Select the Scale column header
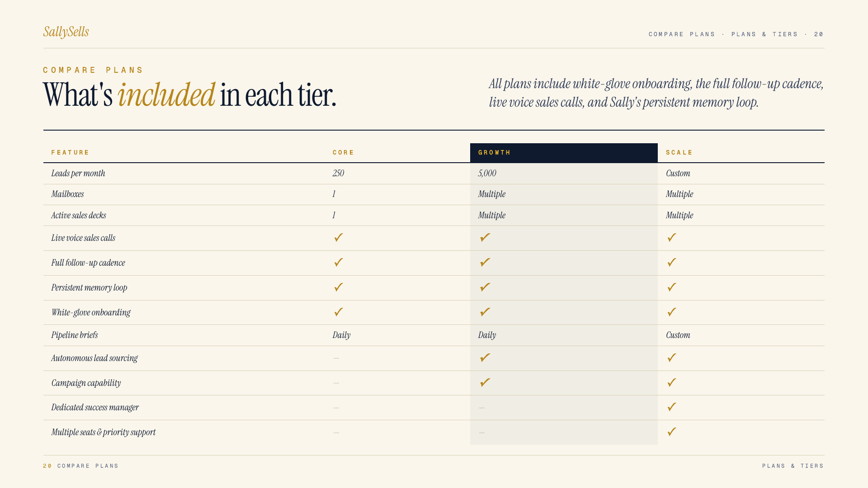Viewport: 868px width, 488px height. (x=679, y=153)
